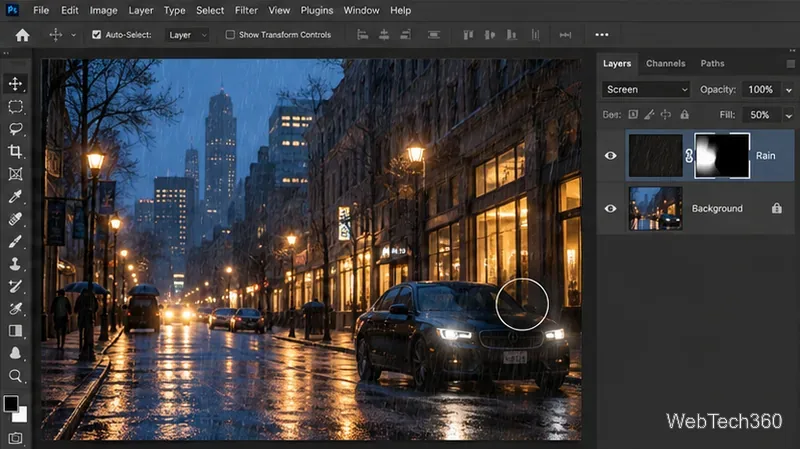Activate the Zoom tool

15,376
